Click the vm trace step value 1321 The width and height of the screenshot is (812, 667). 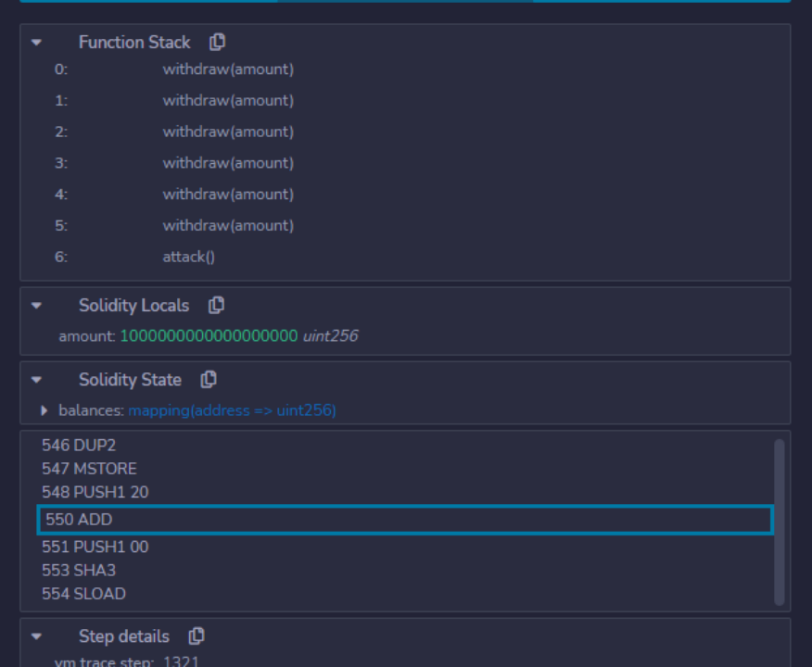181,661
